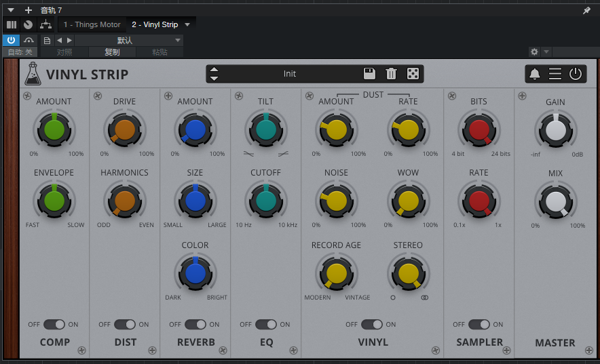Click the preset up/down stepper arrows
The height and width of the screenshot is (364, 600).
(214, 74)
